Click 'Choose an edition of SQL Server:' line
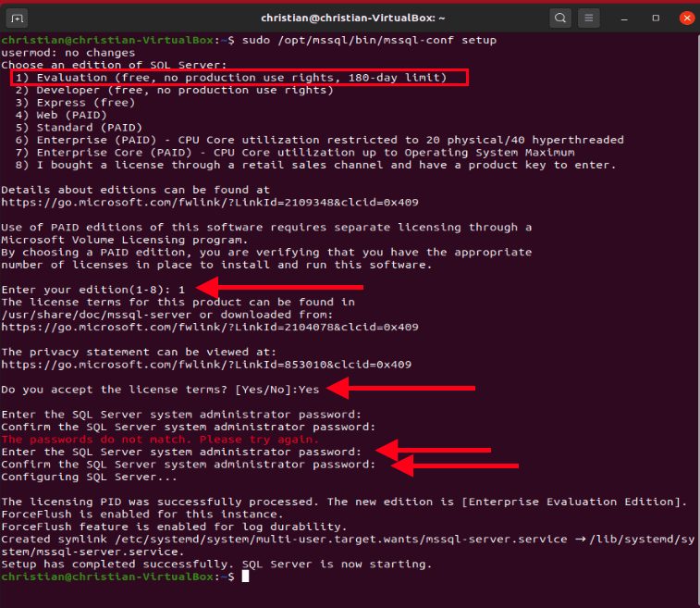This screenshot has height=608, width=700. pyautogui.click(x=114, y=65)
